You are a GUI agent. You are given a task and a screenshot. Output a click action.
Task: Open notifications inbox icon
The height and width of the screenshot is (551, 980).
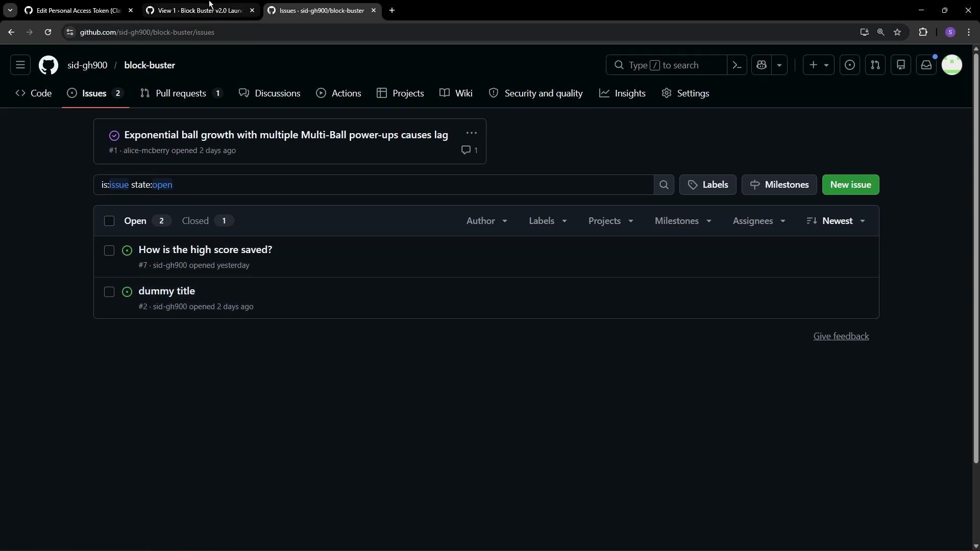[x=926, y=65]
